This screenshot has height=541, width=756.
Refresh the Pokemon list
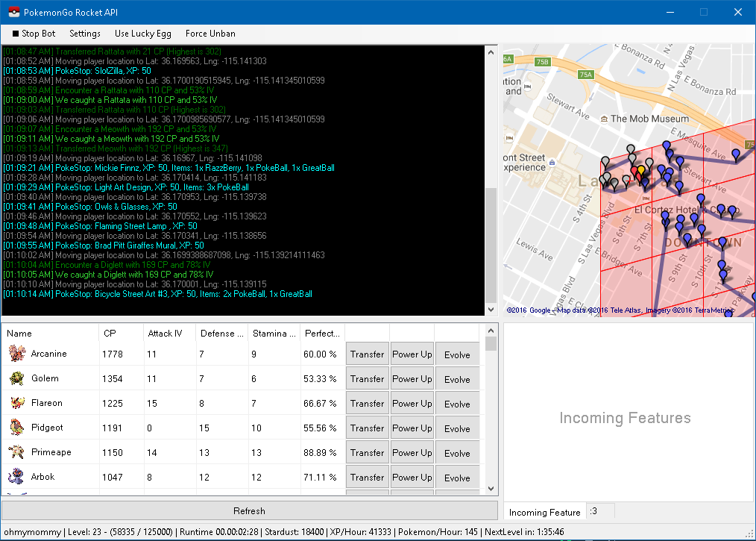click(249, 511)
